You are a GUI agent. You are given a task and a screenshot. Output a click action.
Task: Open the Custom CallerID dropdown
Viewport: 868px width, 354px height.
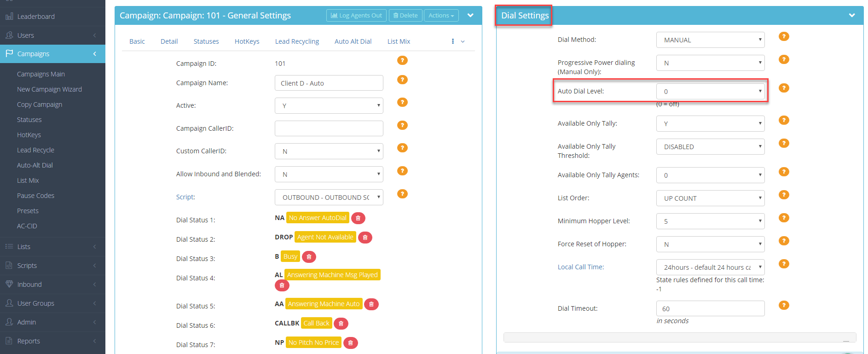point(329,151)
